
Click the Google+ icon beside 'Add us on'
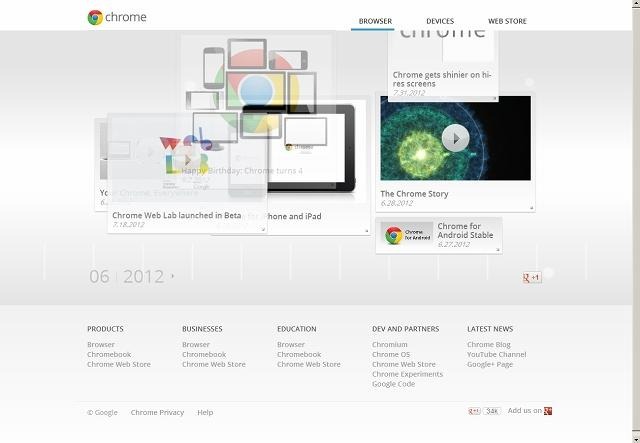(548, 411)
